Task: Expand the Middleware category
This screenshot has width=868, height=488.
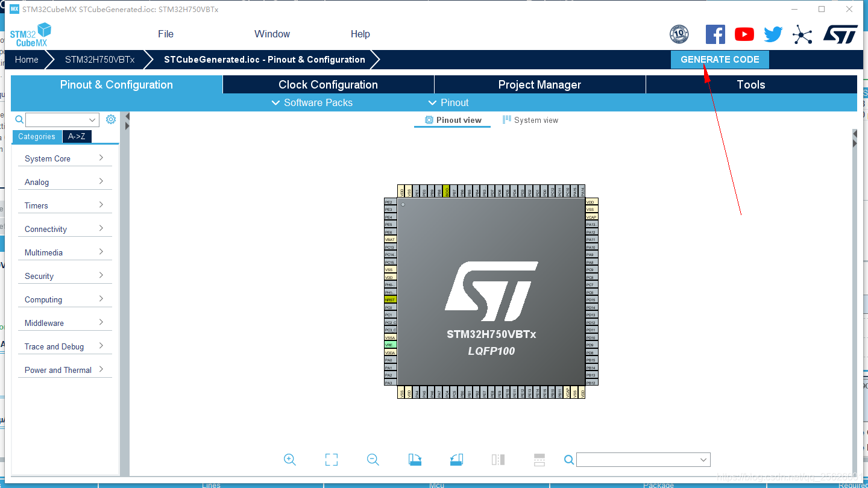Action: coord(65,323)
